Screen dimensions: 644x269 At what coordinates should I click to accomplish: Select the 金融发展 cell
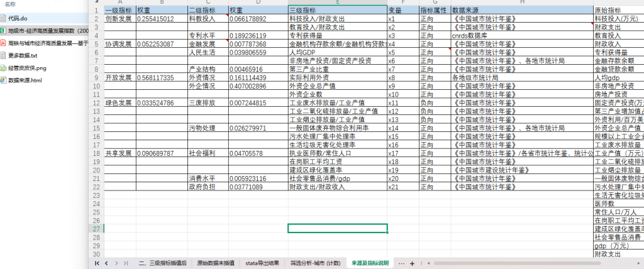[208, 44]
